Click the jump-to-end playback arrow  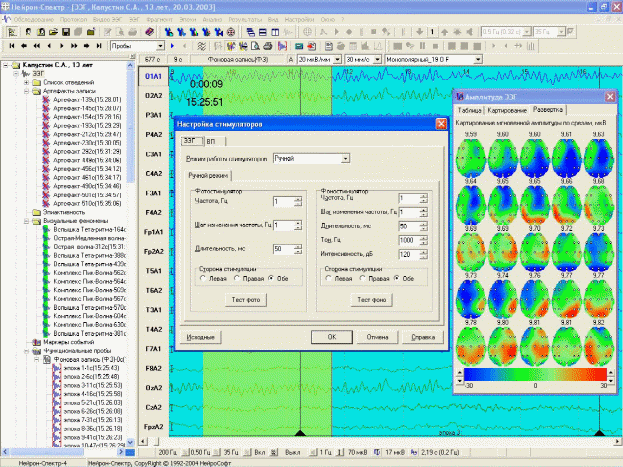pos(98,46)
